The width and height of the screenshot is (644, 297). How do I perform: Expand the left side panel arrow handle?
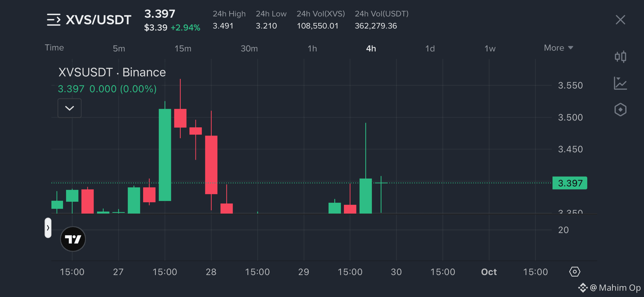[48, 228]
